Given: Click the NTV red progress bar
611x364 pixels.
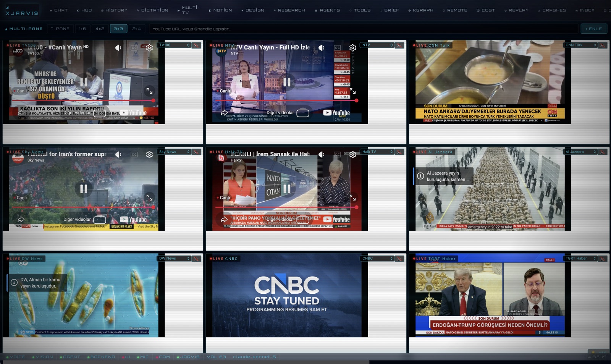Looking at the screenshot, I should tap(287, 100).
